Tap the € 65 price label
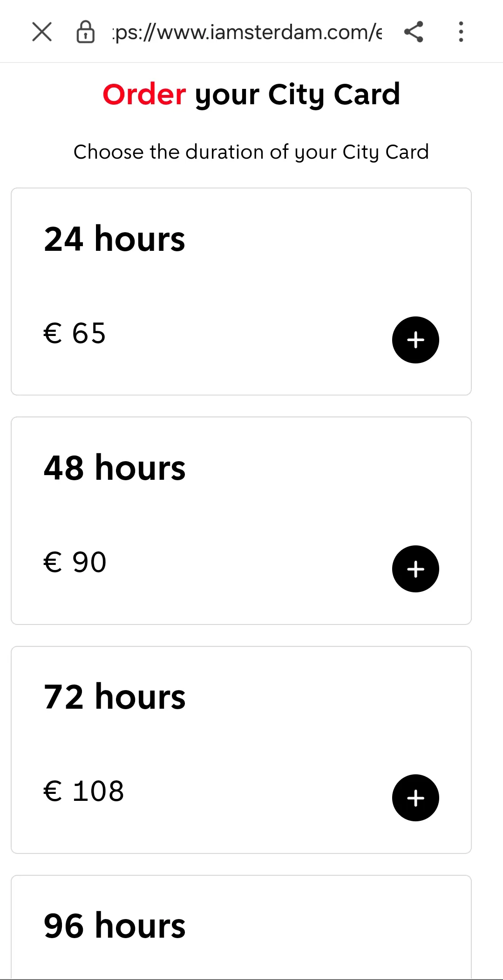The width and height of the screenshot is (503, 980). click(x=75, y=333)
